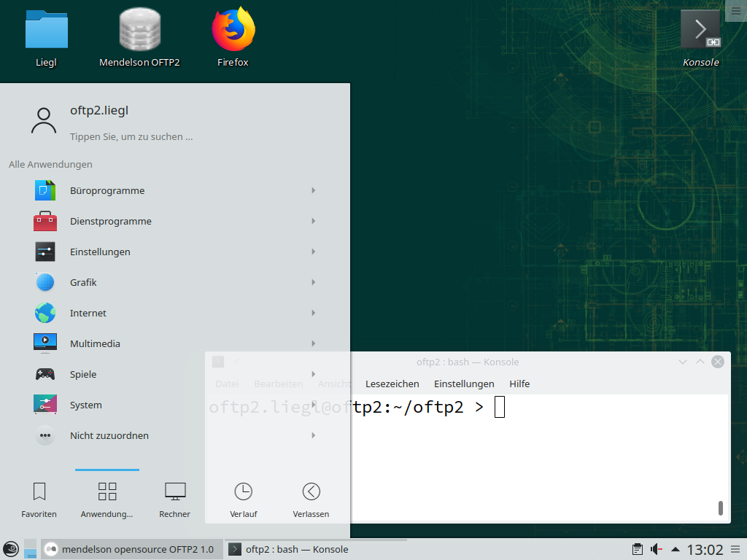Open the Hilfe menu in Konsole
Screen dimensions: 747x560
click(x=519, y=384)
